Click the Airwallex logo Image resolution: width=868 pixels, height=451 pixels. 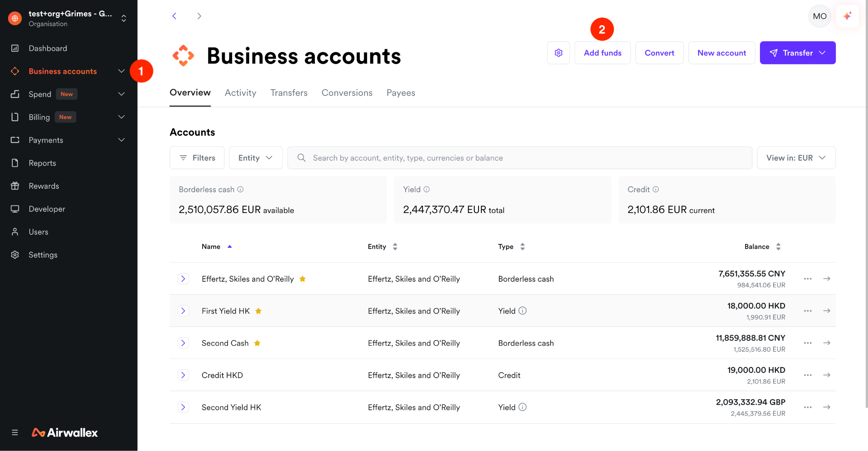[x=65, y=432]
